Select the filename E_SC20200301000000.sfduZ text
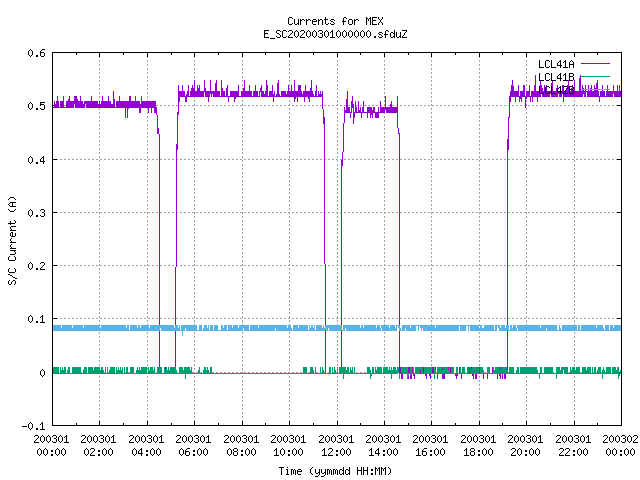 [x=335, y=34]
